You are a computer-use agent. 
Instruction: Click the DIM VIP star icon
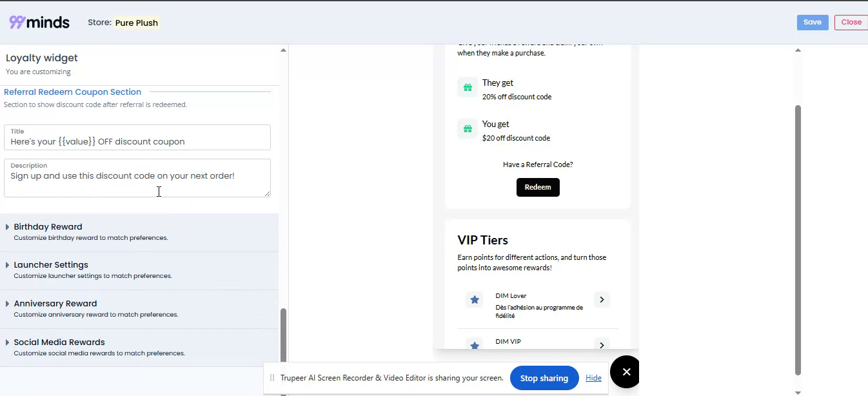[x=475, y=345]
